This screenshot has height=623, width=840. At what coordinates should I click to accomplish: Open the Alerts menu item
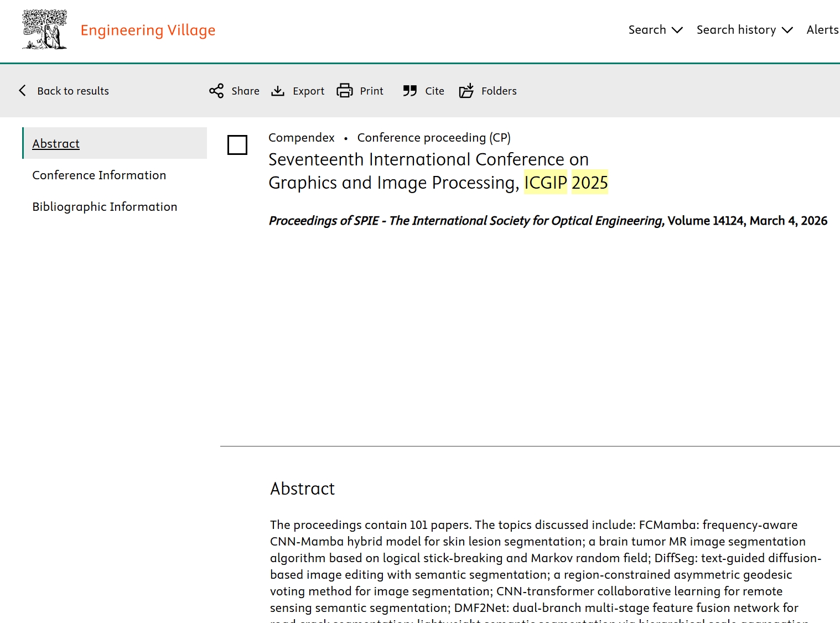click(x=822, y=30)
